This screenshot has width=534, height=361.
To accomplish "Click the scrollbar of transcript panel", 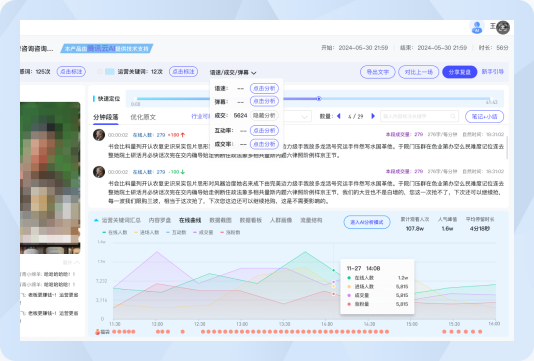I will coord(507,147).
